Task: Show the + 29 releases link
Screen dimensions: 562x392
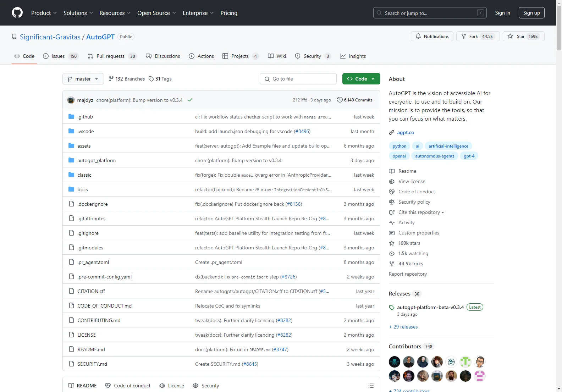Action: (403, 327)
